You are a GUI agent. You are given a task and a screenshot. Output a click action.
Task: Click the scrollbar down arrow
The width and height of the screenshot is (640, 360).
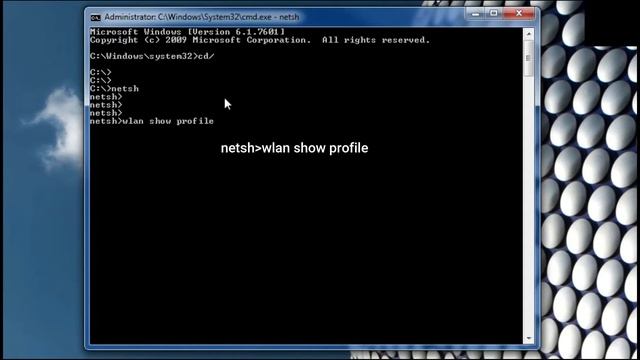click(x=529, y=338)
